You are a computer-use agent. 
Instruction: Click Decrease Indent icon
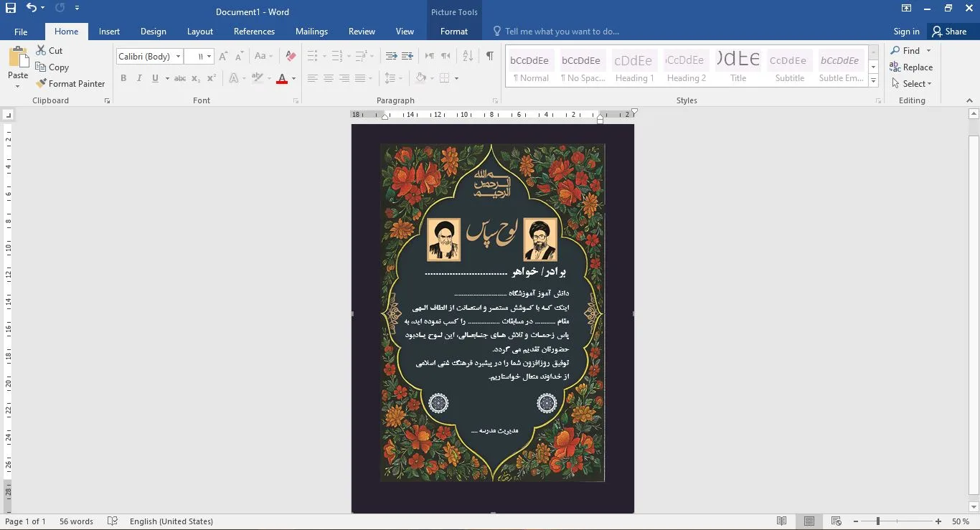(x=391, y=56)
